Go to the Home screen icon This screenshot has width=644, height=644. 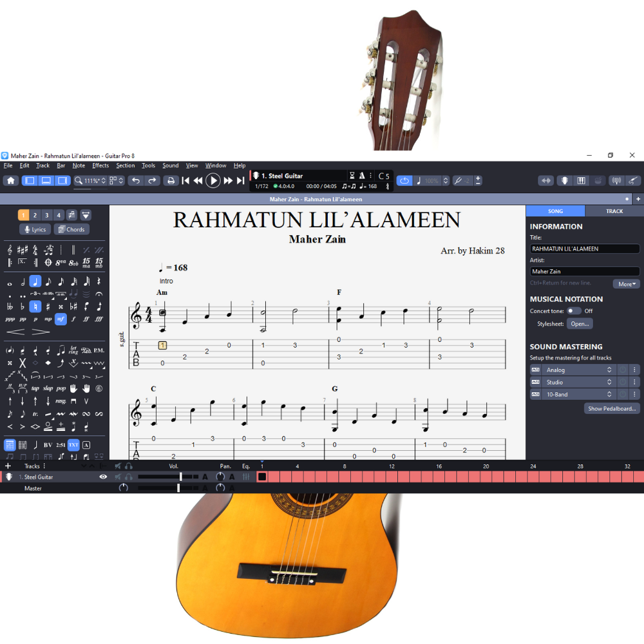[x=11, y=181]
